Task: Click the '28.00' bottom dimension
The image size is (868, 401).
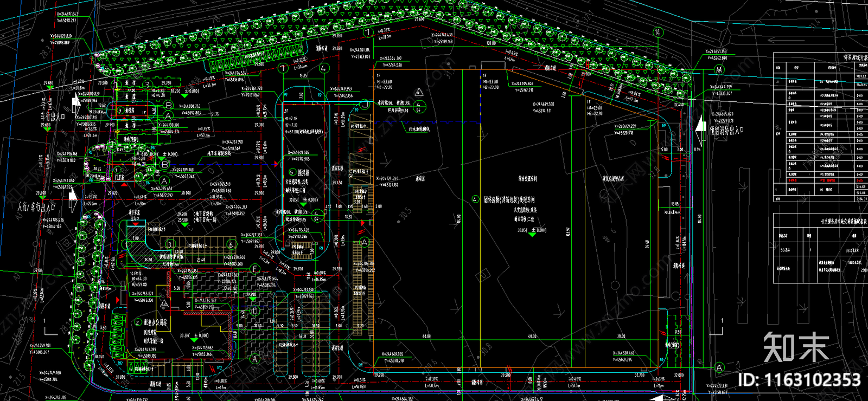Action: coord(621,336)
